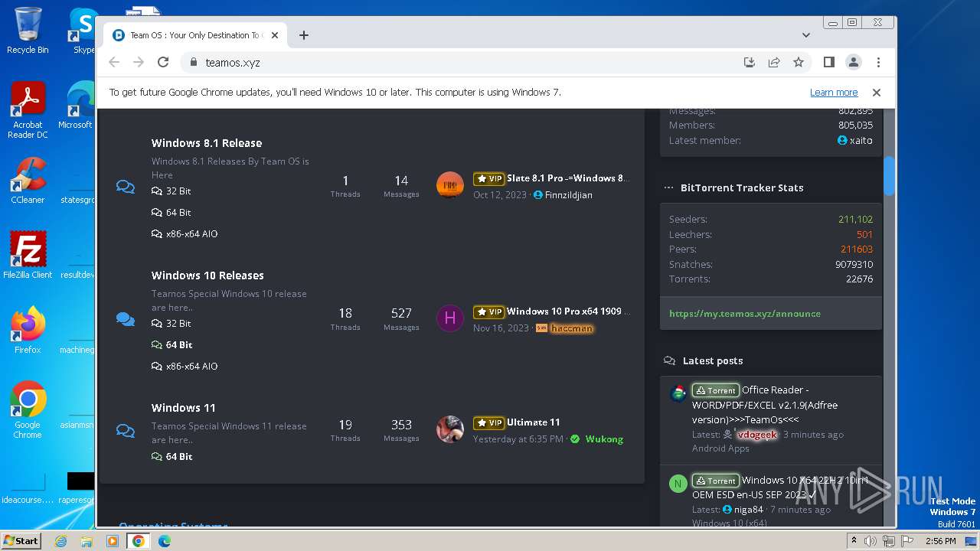Open Wukong user profile

(x=604, y=439)
